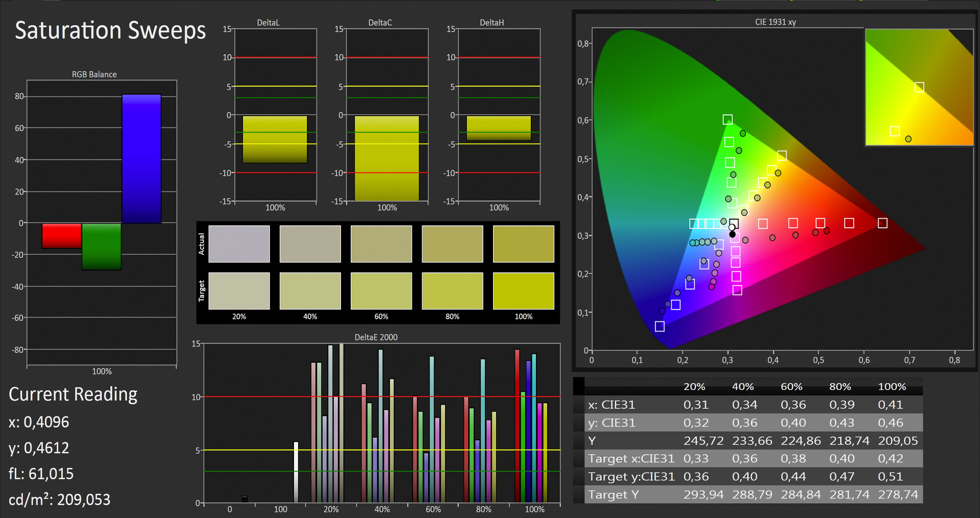Select the 80% column header in table
The width and height of the screenshot is (980, 518).
point(840,387)
